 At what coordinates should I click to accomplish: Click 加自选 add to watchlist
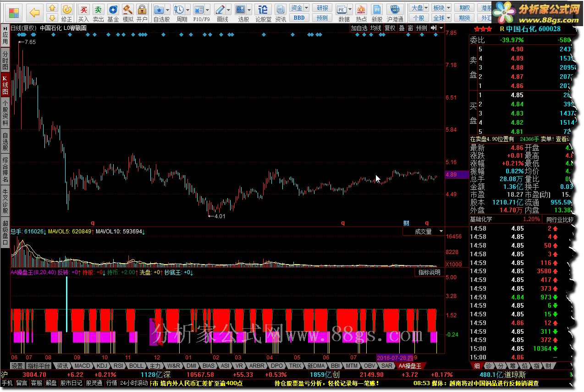tap(359, 28)
